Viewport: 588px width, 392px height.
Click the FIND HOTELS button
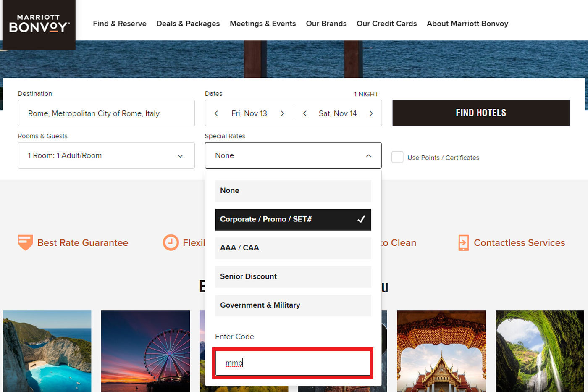(x=480, y=113)
